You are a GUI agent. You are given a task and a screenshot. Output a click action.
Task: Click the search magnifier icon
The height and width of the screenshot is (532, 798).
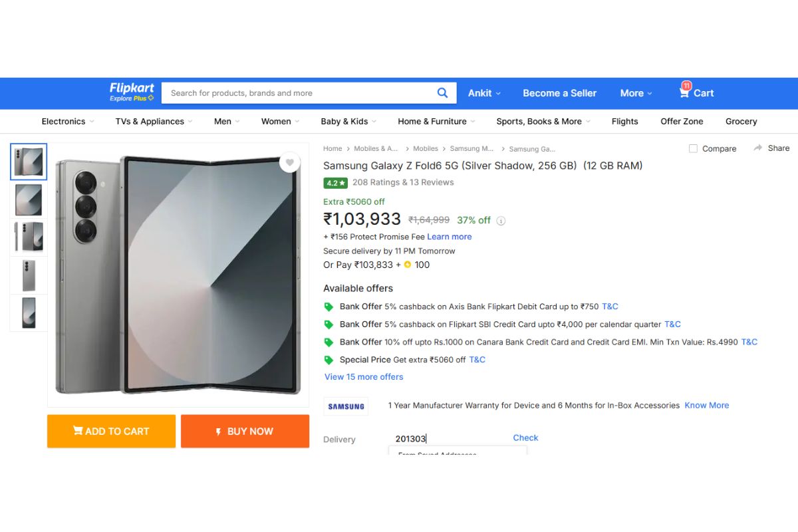coord(442,92)
